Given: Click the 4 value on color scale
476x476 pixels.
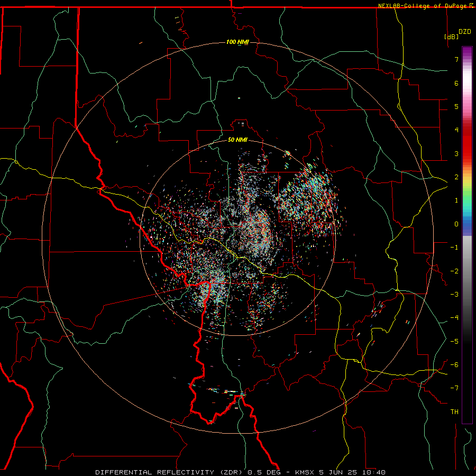Looking at the screenshot, I should tap(456, 130).
